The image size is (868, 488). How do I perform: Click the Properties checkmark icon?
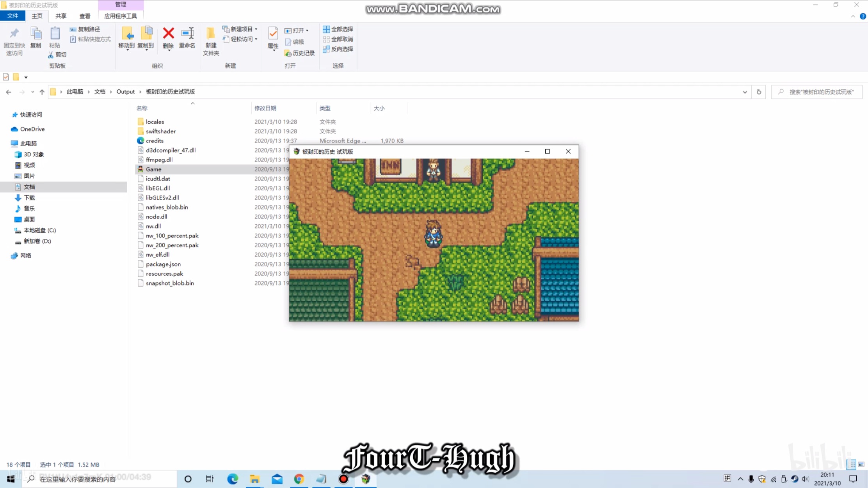tap(273, 34)
